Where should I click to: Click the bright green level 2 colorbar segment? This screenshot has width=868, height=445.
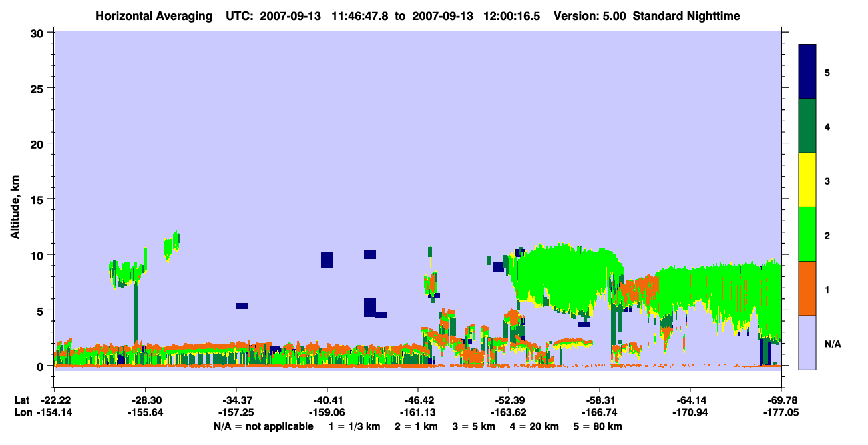[x=807, y=234]
